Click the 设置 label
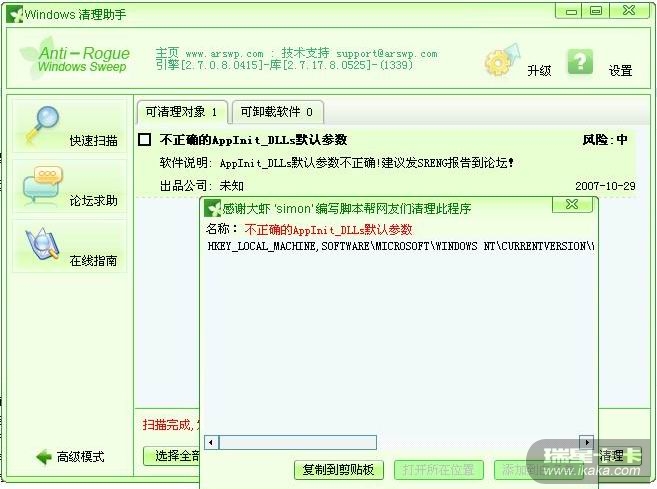The height and width of the screenshot is (489, 657). click(x=621, y=71)
